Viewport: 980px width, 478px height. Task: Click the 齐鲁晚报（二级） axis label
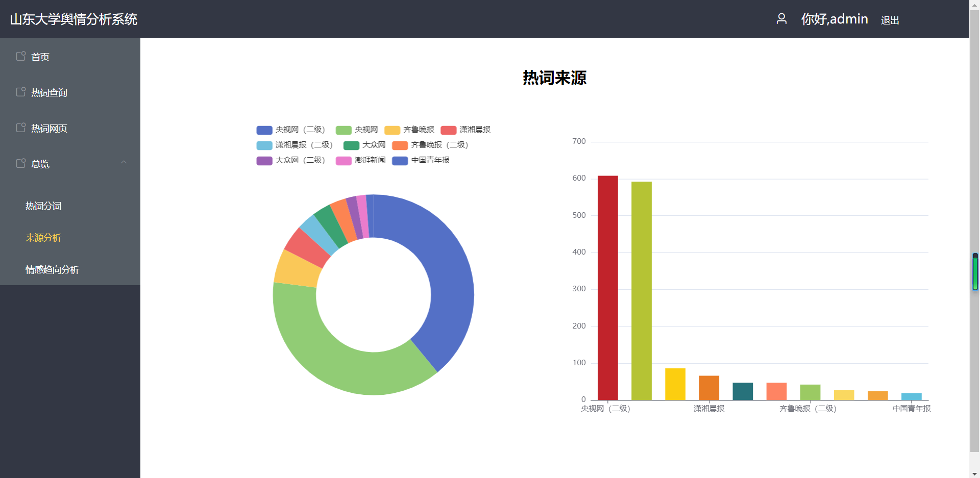(x=808, y=409)
